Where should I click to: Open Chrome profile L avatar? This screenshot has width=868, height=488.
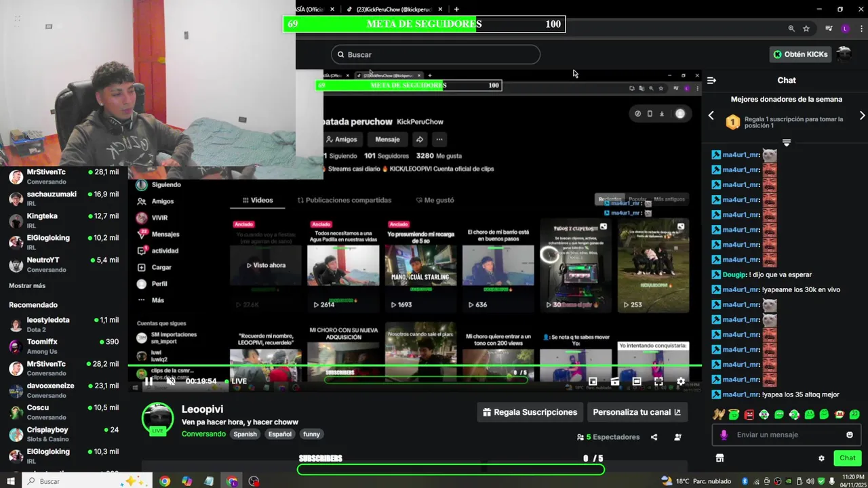pyautogui.click(x=845, y=28)
